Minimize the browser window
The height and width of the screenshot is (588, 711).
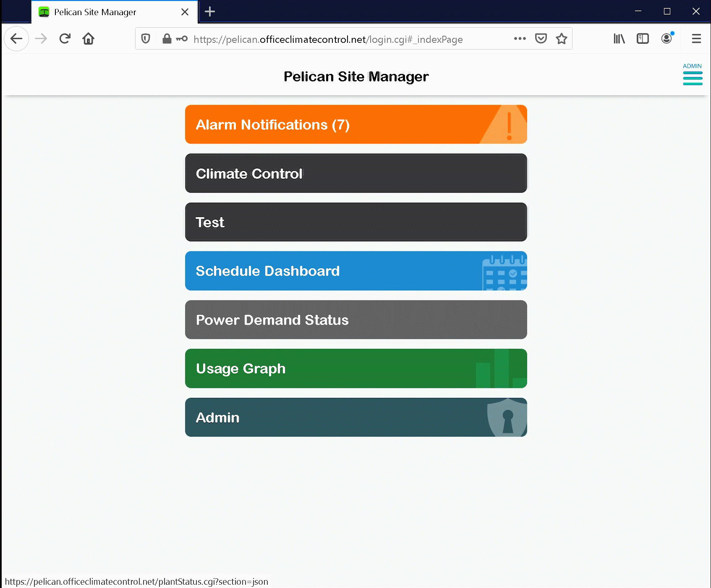point(638,11)
